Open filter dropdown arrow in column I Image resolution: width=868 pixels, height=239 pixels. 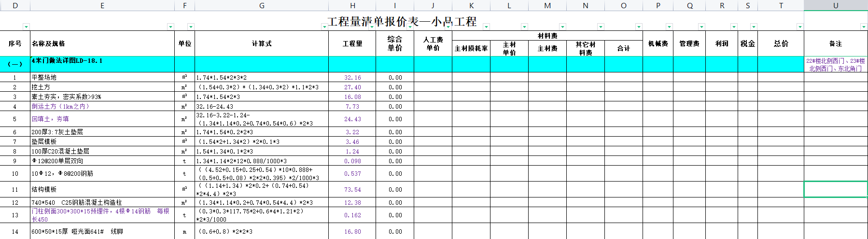[x=410, y=27]
